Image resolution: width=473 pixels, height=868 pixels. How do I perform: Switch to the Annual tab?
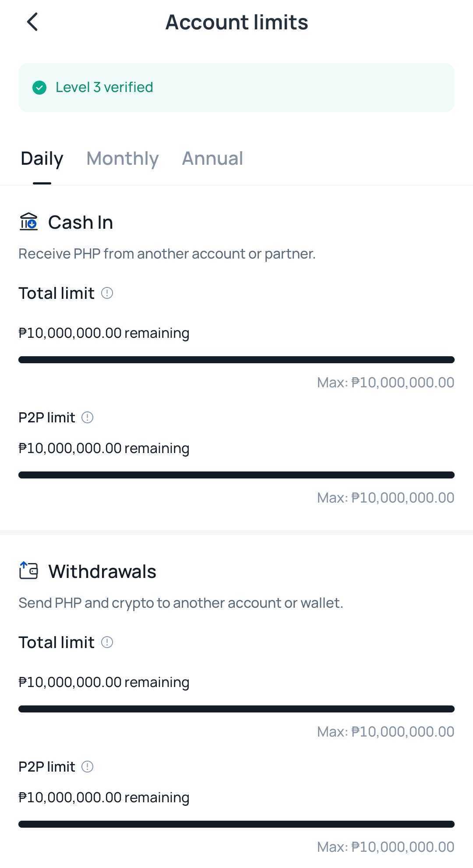pos(212,159)
